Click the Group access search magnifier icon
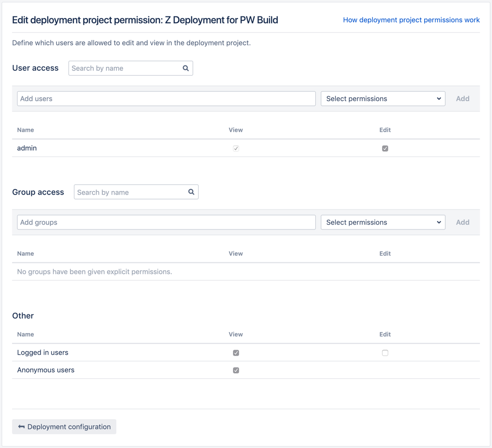 191,192
